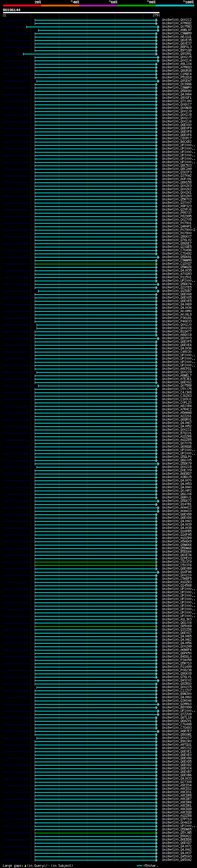Click hit label UniRef100_P82995
The height and width of the screenshot is (868, 197).
(x=176, y=216)
